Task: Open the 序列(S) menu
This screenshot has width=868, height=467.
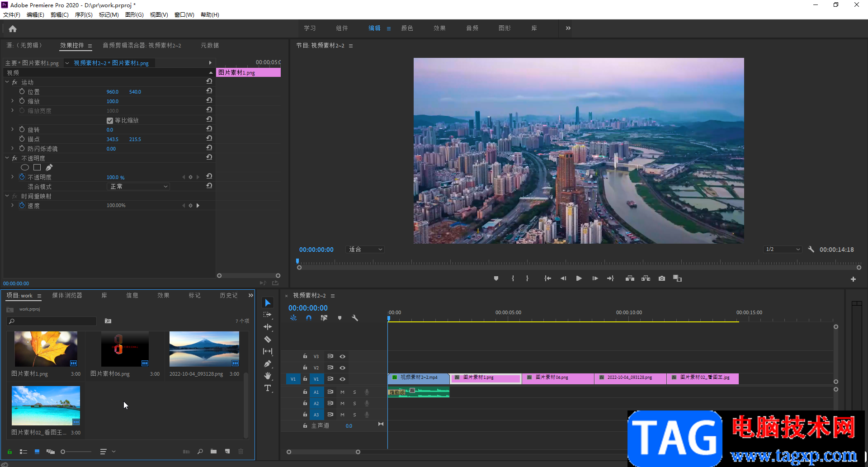Action: click(x=84, y=15)
